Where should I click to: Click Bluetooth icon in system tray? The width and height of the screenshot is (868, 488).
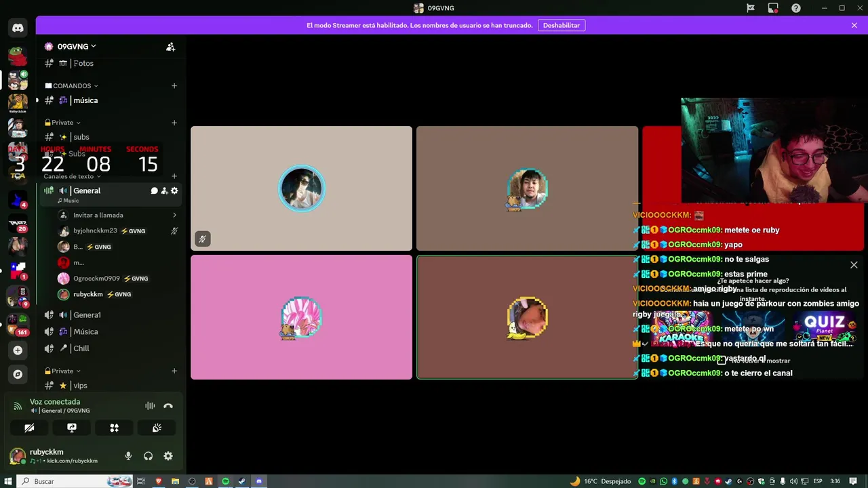(x=675, y=481)
